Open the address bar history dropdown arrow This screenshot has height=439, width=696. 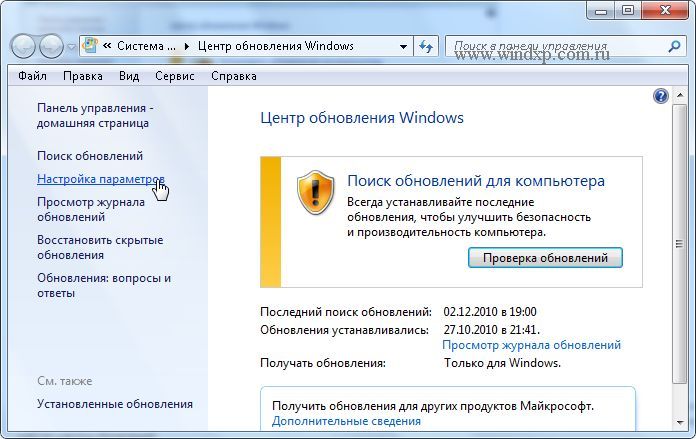403,46
